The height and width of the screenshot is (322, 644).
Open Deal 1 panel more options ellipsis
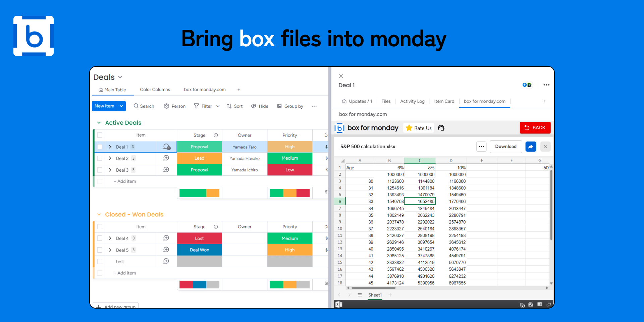[546, 85]
